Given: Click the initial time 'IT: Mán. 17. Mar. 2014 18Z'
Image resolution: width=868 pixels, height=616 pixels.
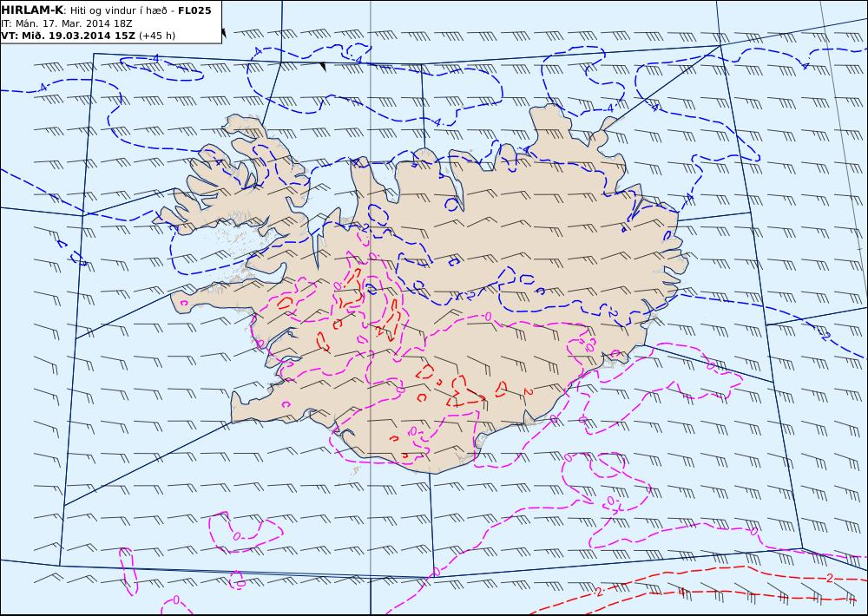Looking at the screenshot, I should (x=67, y=23).
